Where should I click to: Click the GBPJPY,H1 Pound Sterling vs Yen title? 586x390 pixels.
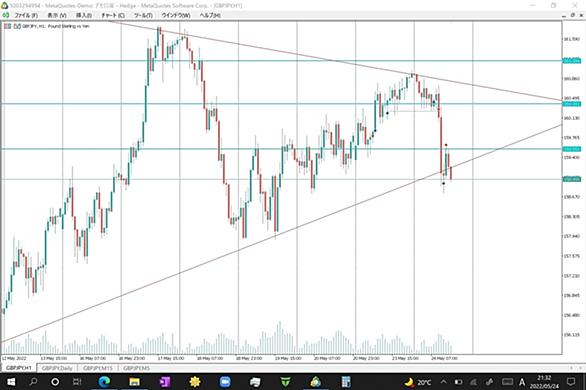(56, 26)
